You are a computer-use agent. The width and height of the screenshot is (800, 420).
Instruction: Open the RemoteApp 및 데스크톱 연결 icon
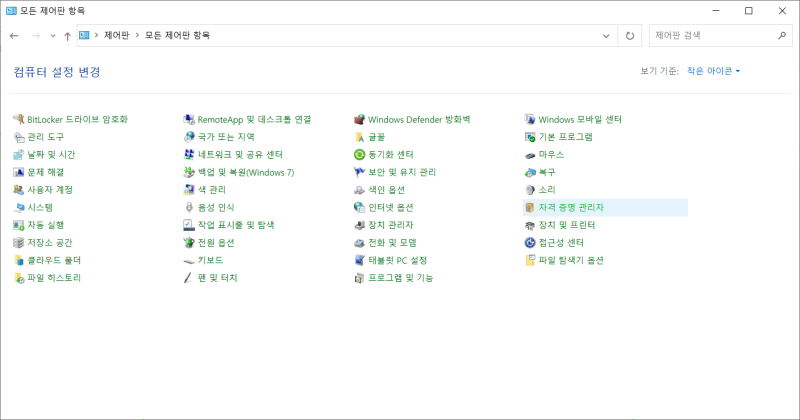point(189,119)
